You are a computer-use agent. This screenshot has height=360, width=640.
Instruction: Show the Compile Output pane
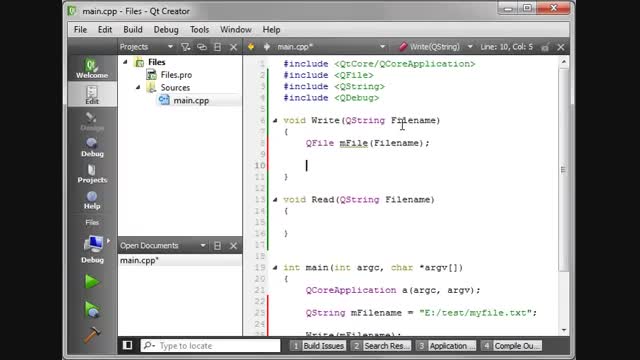pyautogui.click(x=511, y=346)
